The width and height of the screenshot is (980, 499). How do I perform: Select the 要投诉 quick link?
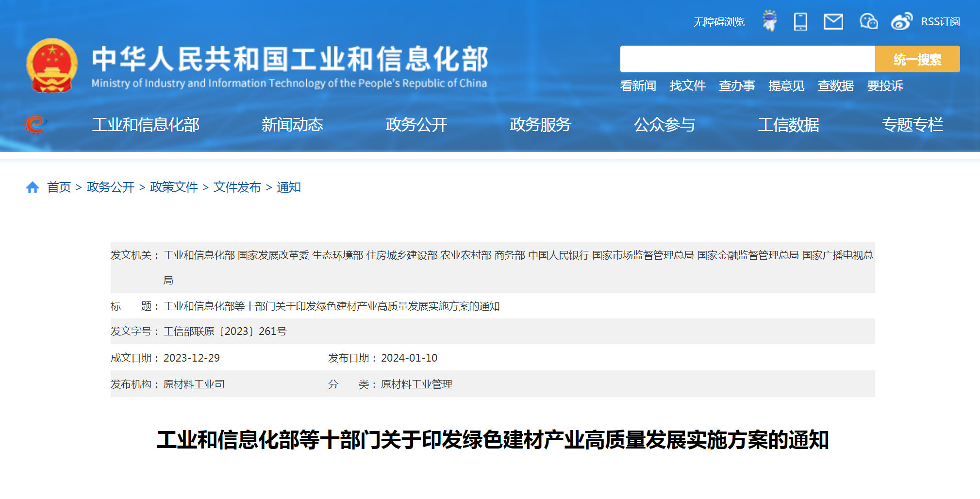click(x=885, y=86)
